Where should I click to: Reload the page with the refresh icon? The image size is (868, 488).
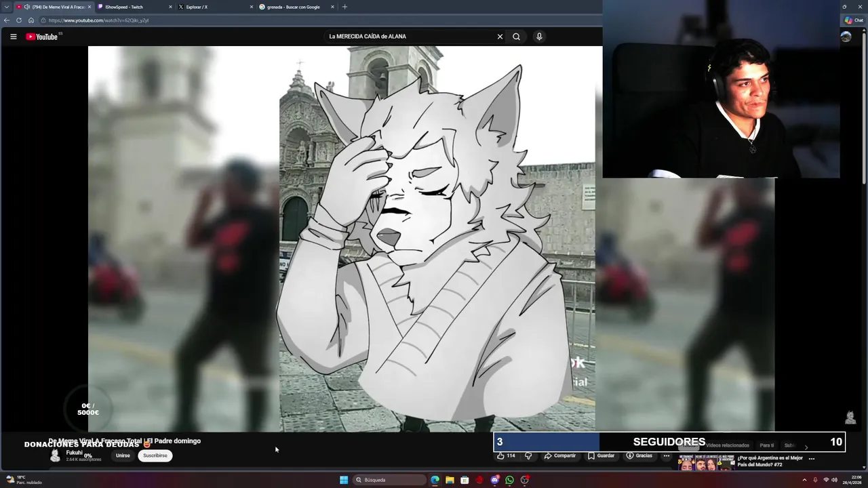pyautogui.click(x=19, y=20)
